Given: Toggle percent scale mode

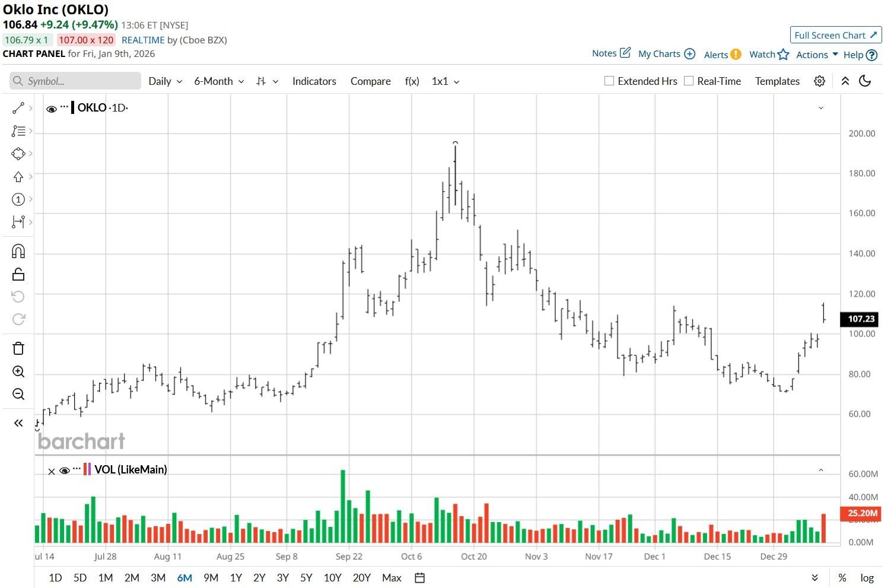Looking at the screenshot, I should point(842,578).
